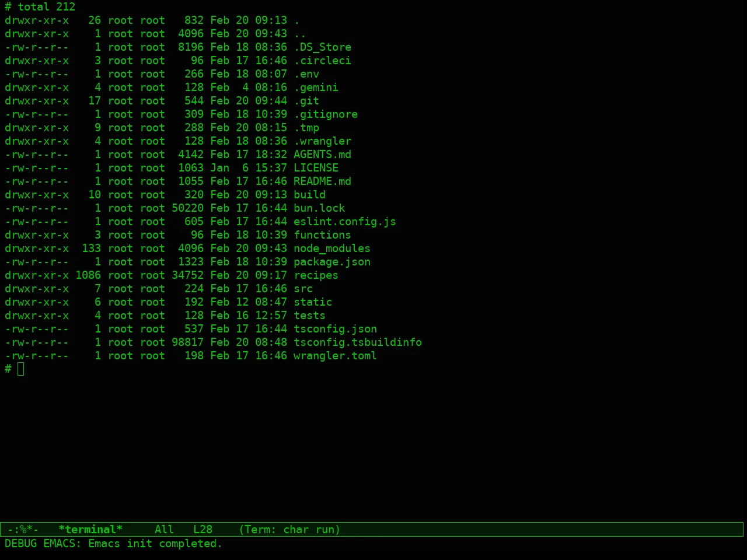
Task: Click permissions -rw-r--r-- of wrangler.toml row
Action: pos(37,356)
